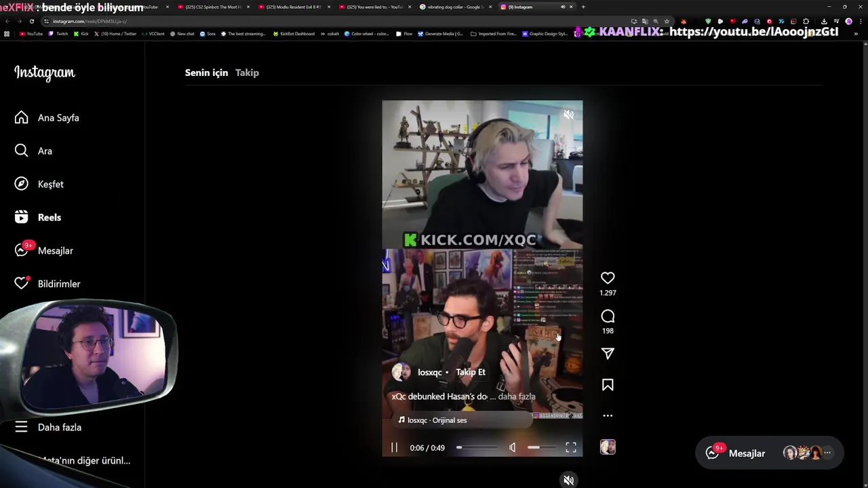The image size is (868, 488).
Task: Open browser profile avatar
Action: 848,21
